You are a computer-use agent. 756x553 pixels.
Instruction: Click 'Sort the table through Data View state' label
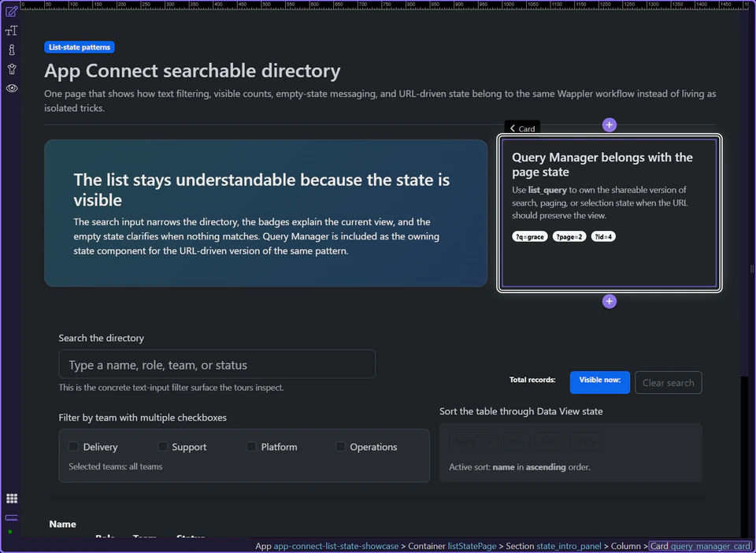point(521,411)
